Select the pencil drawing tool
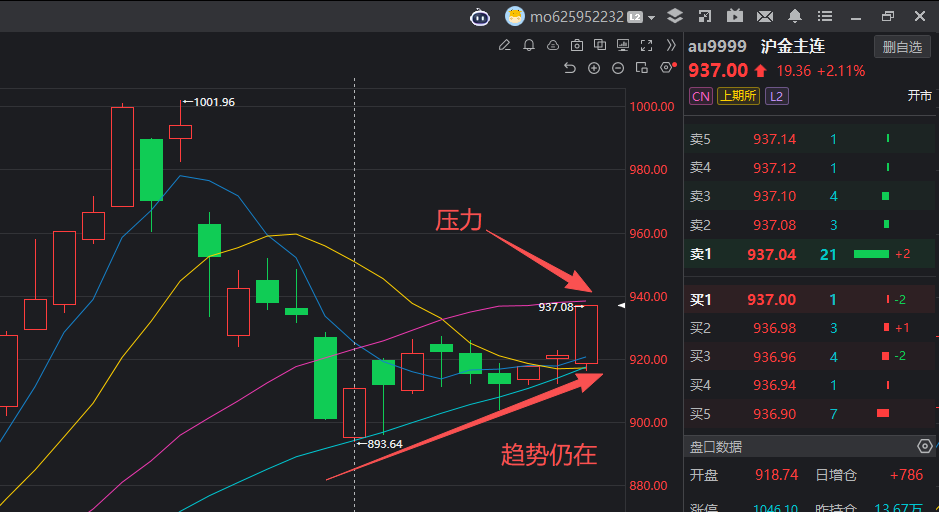Image resolution: width=939 pixels, height=512 pixels. pos(504,45)
